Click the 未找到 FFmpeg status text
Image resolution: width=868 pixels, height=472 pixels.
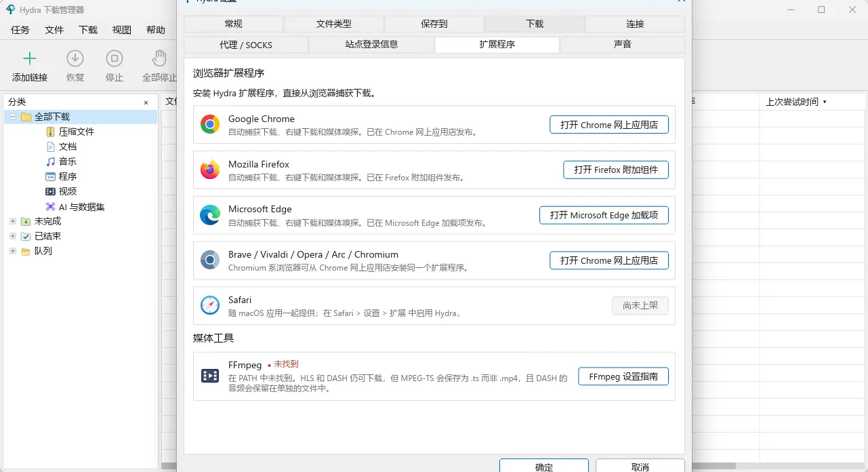click(x=286, y=364)
